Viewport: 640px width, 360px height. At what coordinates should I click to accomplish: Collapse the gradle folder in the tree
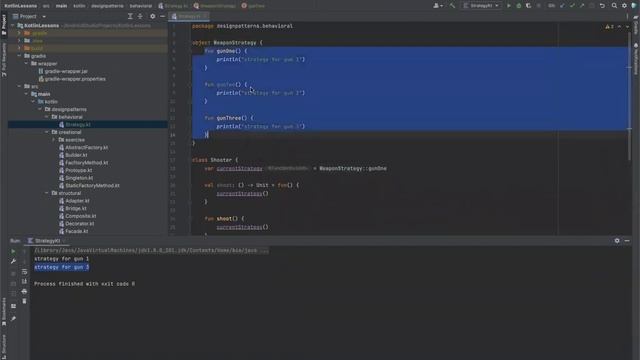[19, 56]
